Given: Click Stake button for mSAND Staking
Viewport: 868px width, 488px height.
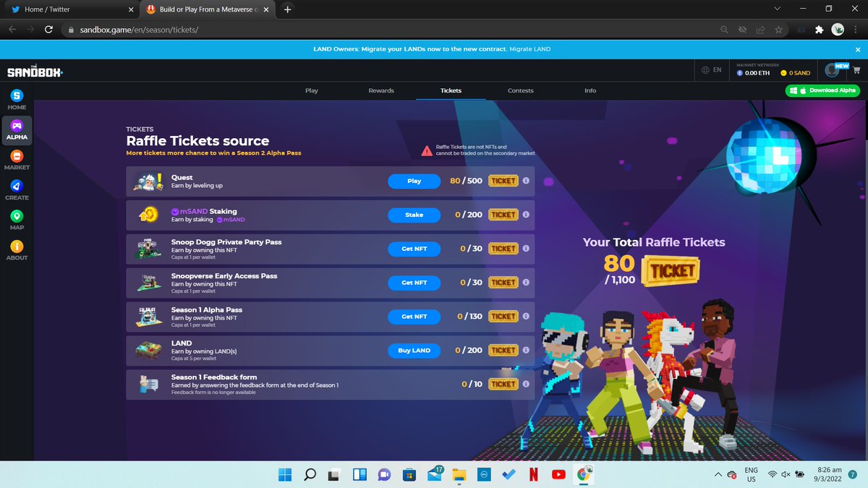Looking at the screenshot, I should point(414,215).
